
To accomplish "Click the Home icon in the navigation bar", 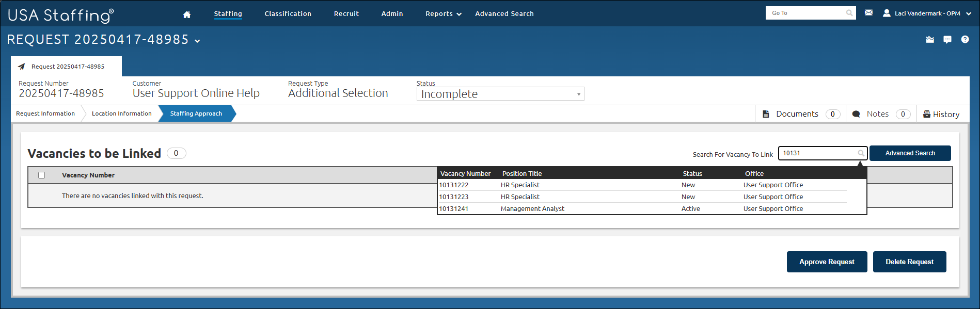I will (x=187, y=14).
